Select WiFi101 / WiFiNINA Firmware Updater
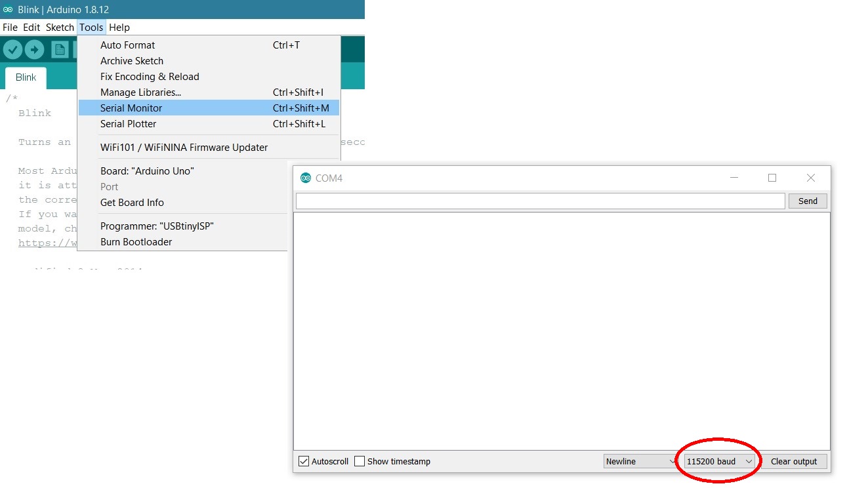The height and width of the screenshot is (488, 868). (x=209, y=148)
